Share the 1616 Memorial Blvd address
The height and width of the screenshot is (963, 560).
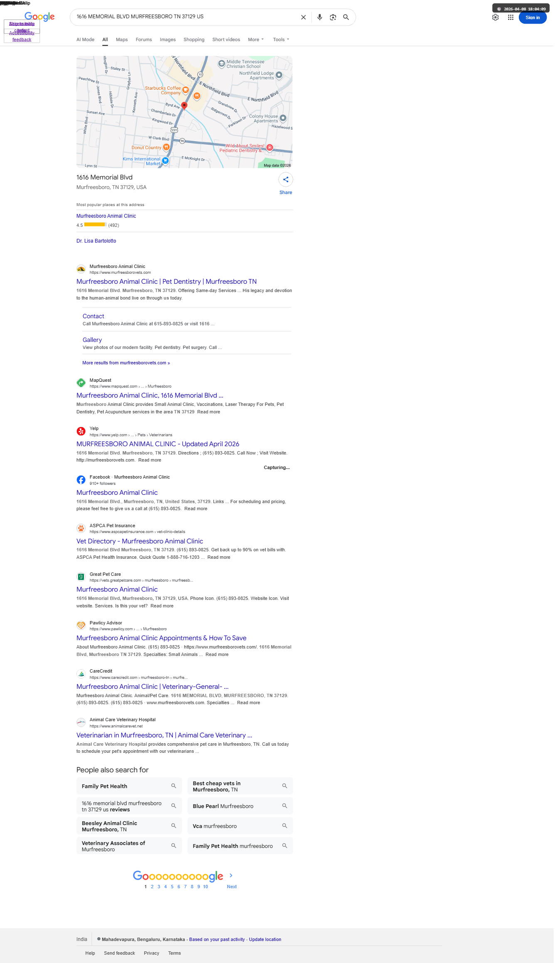[x=286, y=179]
